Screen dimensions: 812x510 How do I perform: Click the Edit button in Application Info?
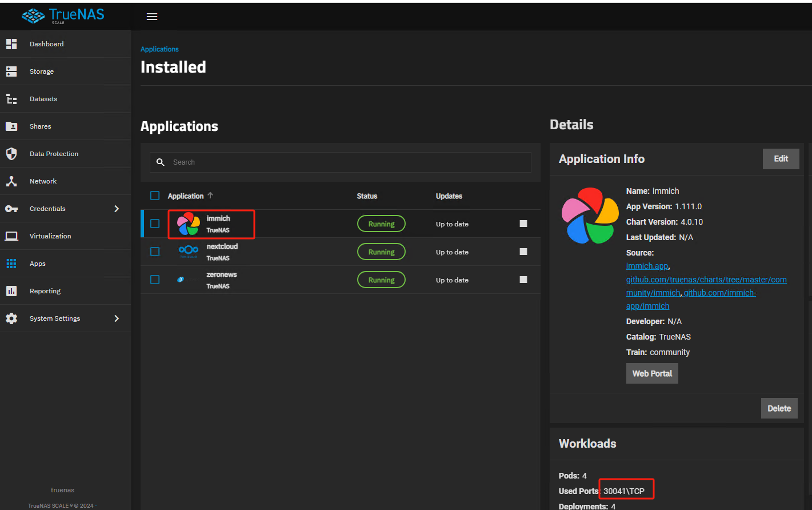[781, 159]
